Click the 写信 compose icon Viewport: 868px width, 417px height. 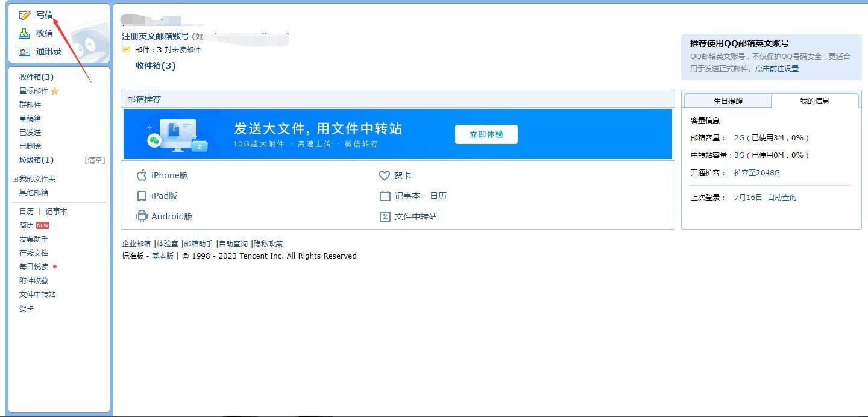(x=24, y=14)
